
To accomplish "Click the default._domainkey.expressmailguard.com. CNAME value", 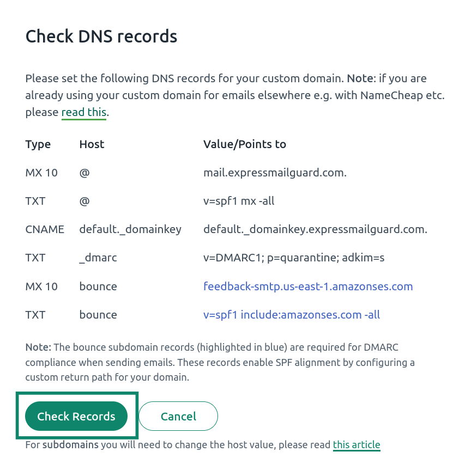I will (x=315, y=229).
